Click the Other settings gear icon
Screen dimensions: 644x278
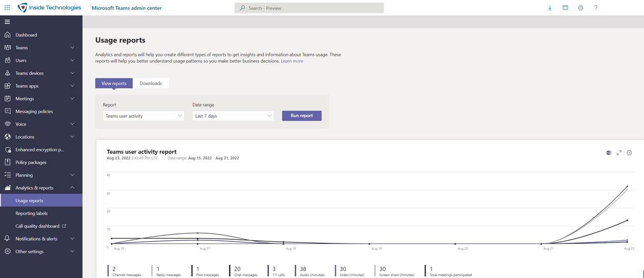(x=7, y=251)
